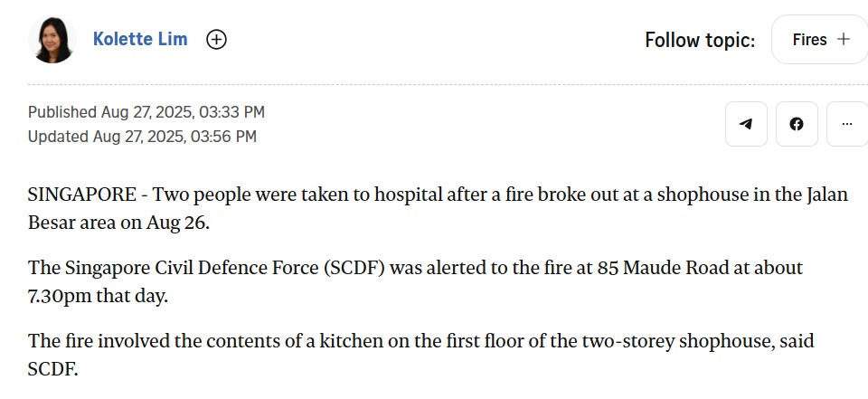Screen dimensions: 868x399
Task: Follow the Fires topic button
Action: coord(820,39)
